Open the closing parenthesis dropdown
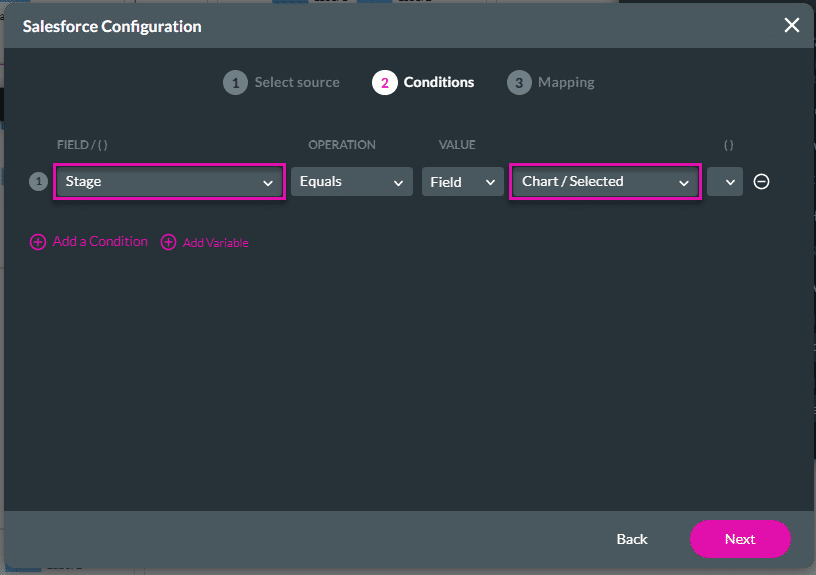 click(724, 182)
